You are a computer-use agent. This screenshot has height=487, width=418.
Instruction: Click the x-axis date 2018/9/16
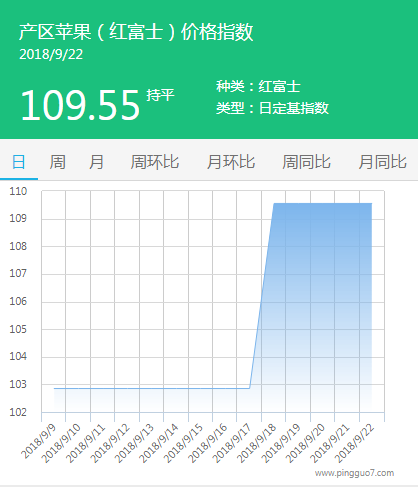(x=208, y=443)
